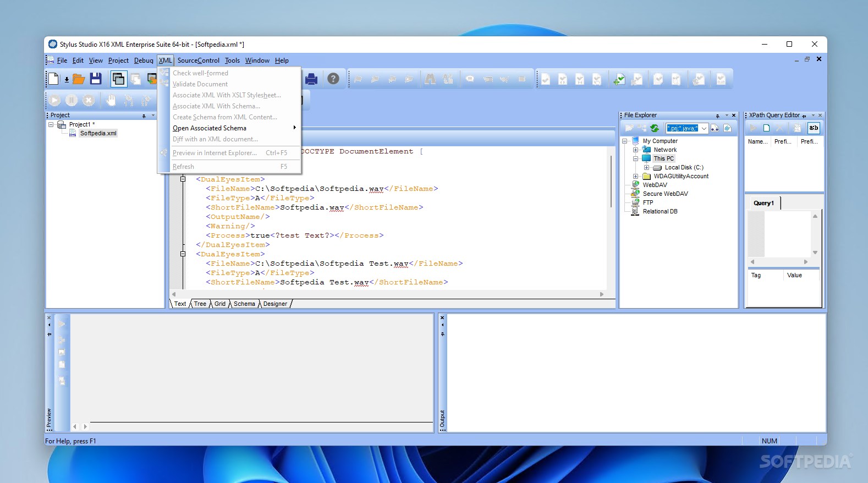Switch to the Schema tab
Viewport: 868px width, 483px height.
[x=244, y=304]
